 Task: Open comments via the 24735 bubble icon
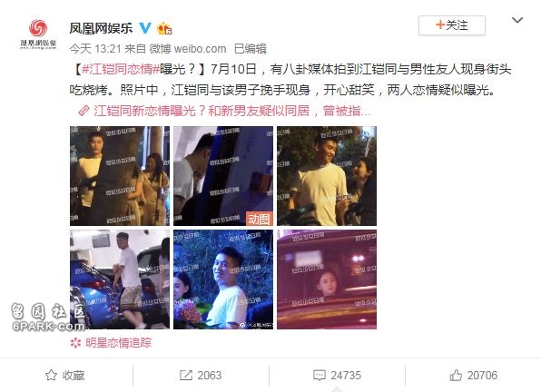[x=320, y=375]
